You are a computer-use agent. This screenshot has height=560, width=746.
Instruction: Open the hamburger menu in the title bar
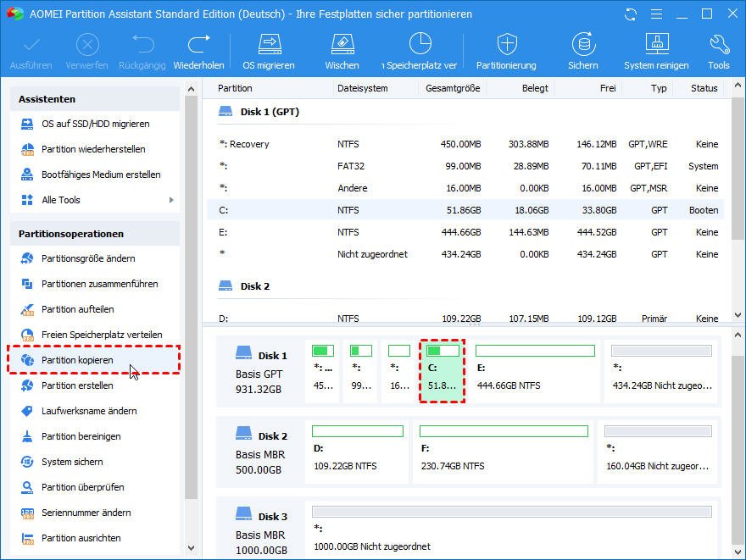point(656,14)
